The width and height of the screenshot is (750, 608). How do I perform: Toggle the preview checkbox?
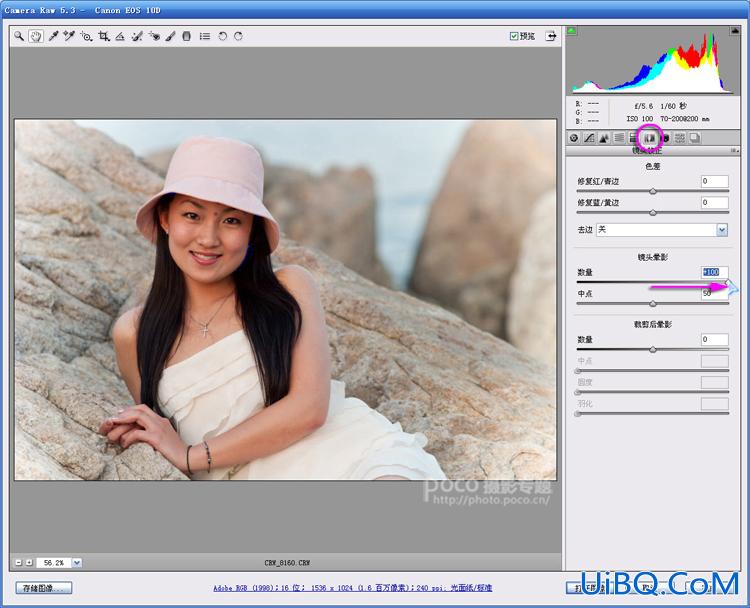514,36
